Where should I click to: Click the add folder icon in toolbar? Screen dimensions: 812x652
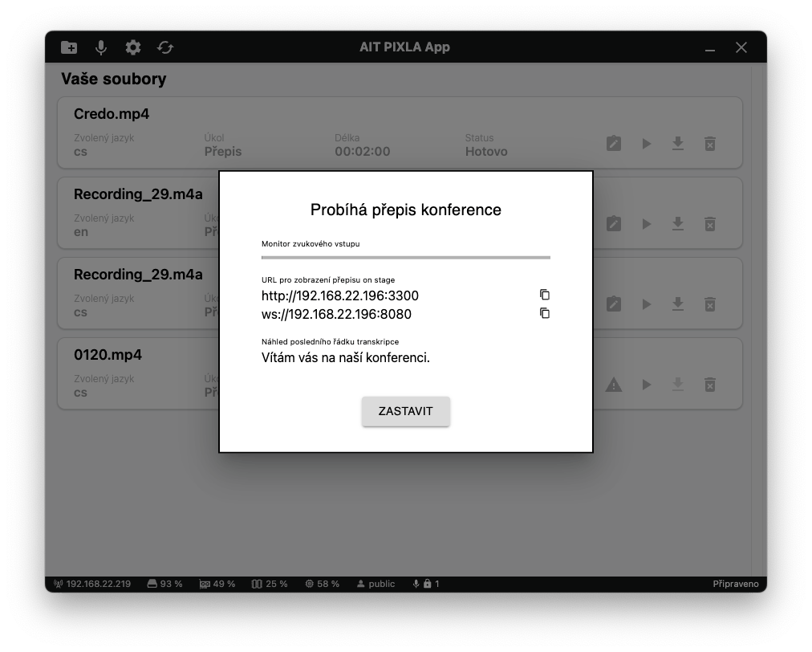point(69,47)
